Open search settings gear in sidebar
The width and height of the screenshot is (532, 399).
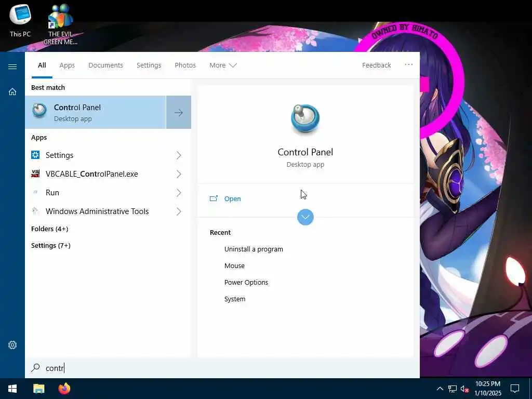click(12, 345)
